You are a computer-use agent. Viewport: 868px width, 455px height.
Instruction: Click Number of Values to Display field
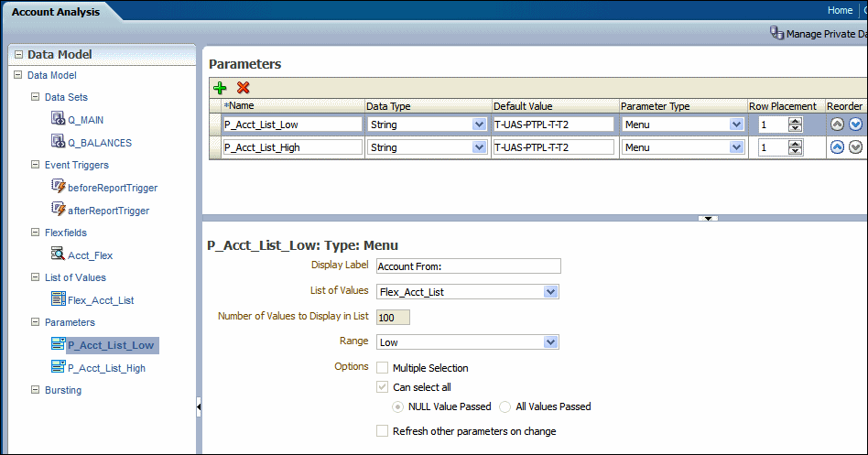click(x=393, y=317)
